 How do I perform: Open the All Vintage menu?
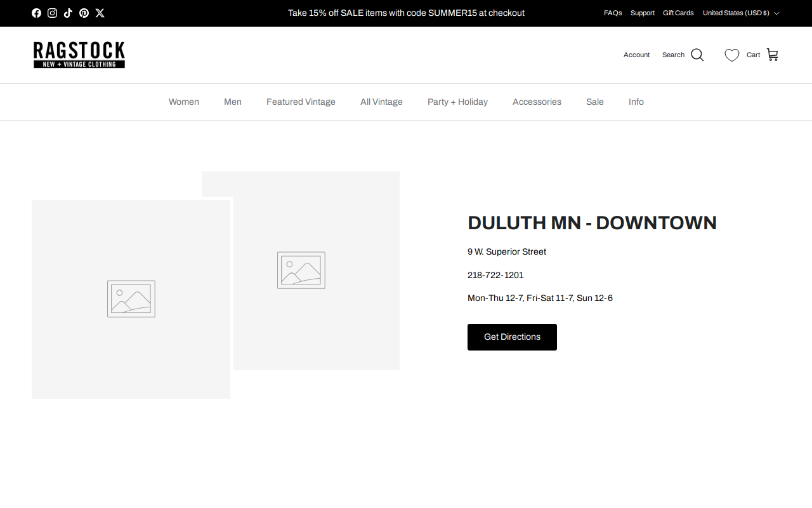(x=381, y=102)
